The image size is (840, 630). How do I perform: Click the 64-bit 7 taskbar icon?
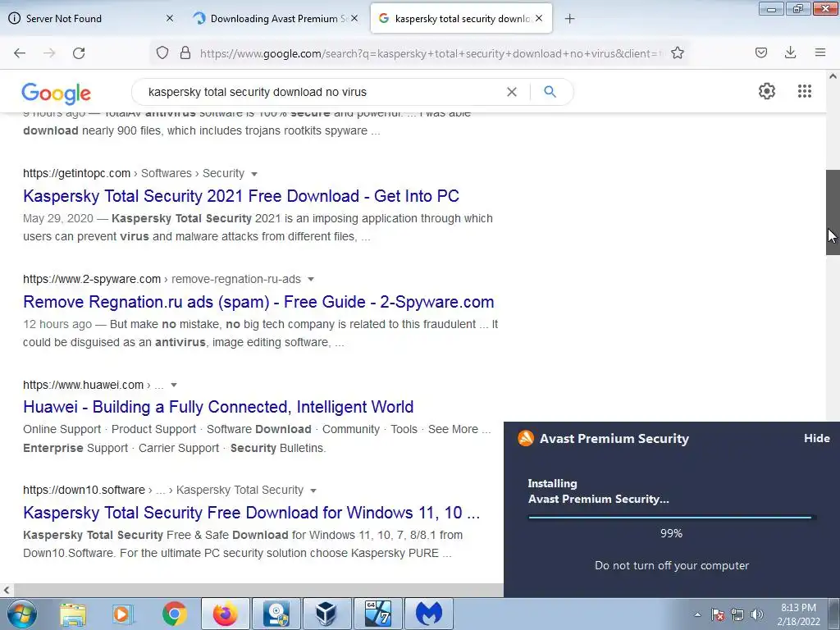pyautogui.click(x=377, y=614)
